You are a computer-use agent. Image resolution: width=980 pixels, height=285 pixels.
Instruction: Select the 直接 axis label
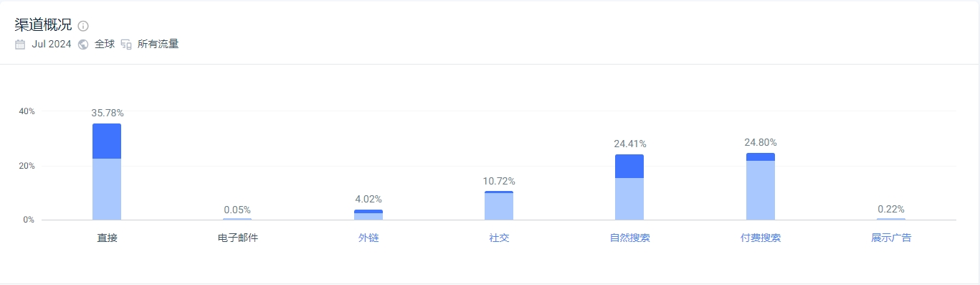tap(107, 238)
